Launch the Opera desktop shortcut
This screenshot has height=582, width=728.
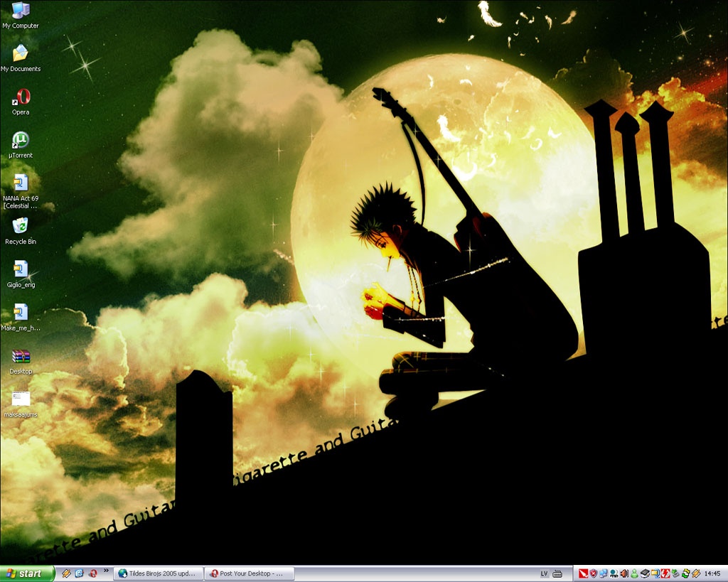pos(21,102)
